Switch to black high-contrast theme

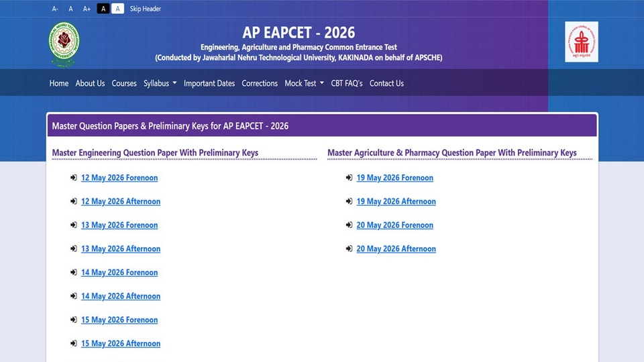(103, 9)
